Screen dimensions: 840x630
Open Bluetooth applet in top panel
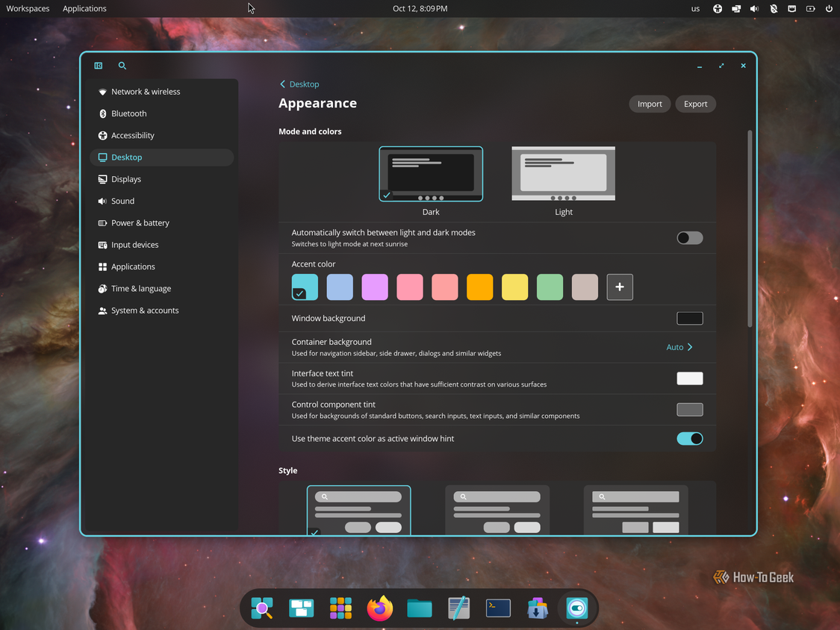coord(773,8)
